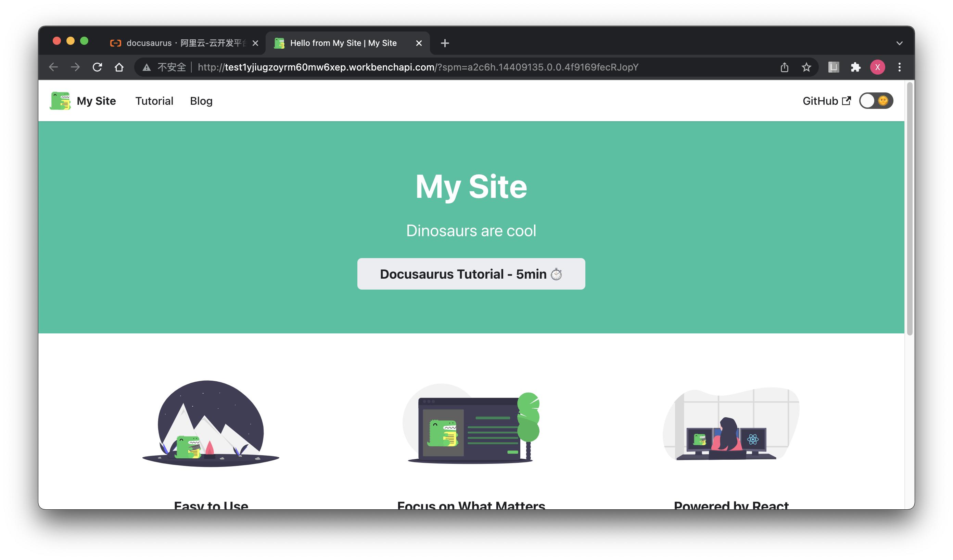
Task: Click the browser Home icon
Action: (x=119, y=67)
